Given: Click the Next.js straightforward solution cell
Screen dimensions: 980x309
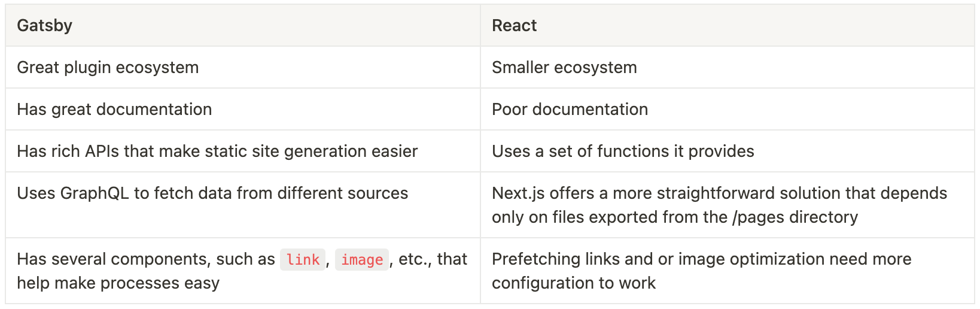Looking at the screenshot, I should point(728,205).
